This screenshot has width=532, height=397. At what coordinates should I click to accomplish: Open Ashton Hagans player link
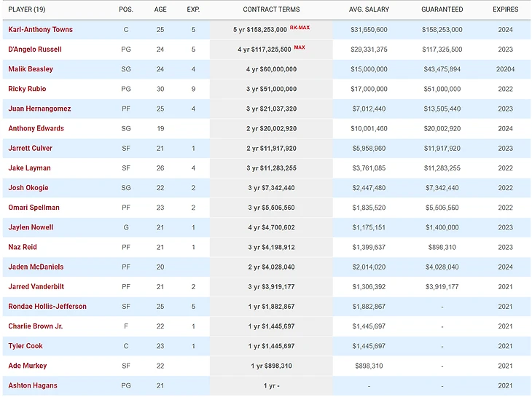pos(33,385)
